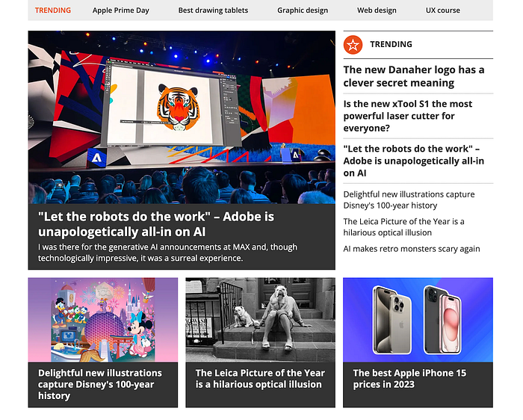Click the Disney illustration card image

103,320
